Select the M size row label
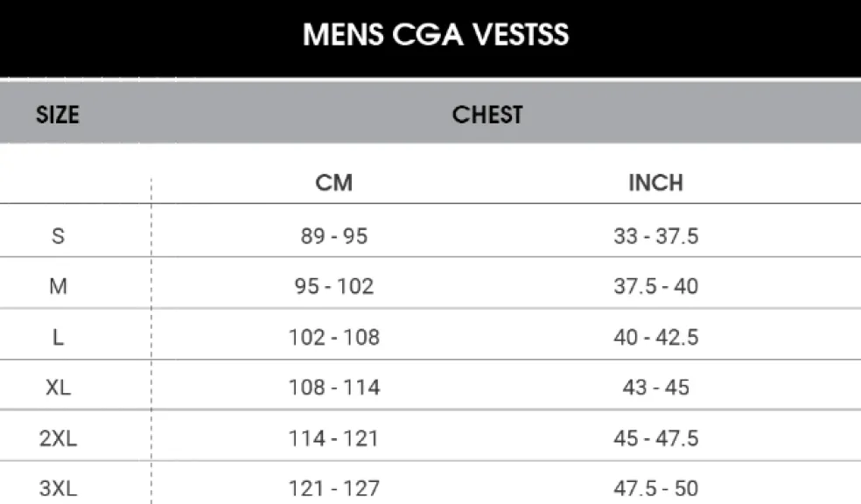Image resolution: width=861 pixels, height=504 pixels. point(58,286)
